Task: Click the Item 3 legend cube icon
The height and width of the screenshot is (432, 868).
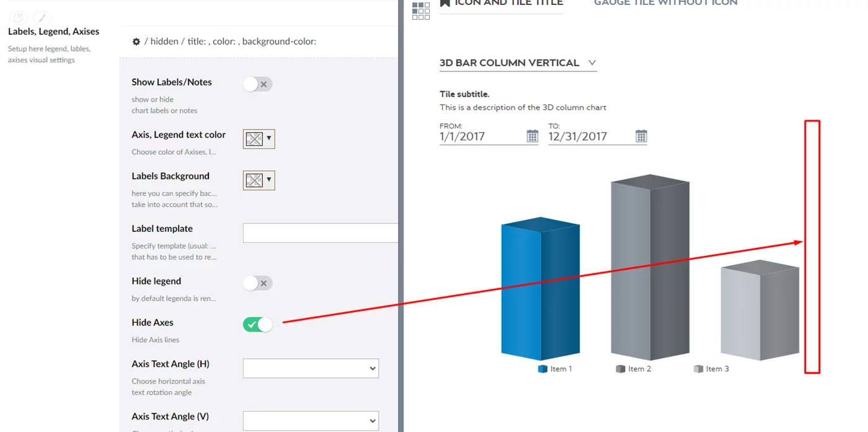Action: (x=698, y=369)
